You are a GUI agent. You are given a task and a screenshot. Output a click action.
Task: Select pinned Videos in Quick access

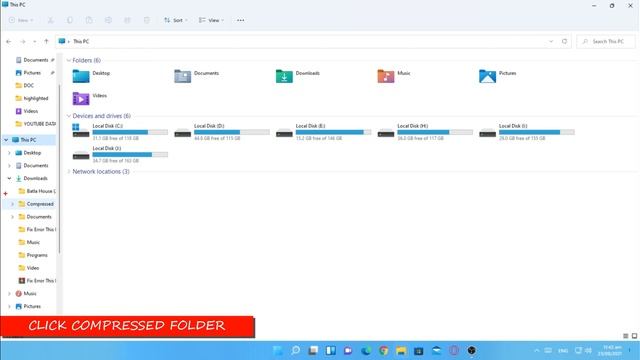tap(27, 111)
